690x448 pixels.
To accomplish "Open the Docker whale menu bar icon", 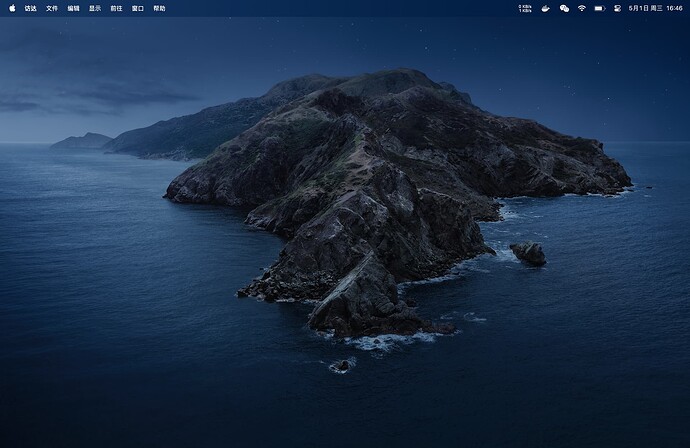I will (x=546, y=8).
